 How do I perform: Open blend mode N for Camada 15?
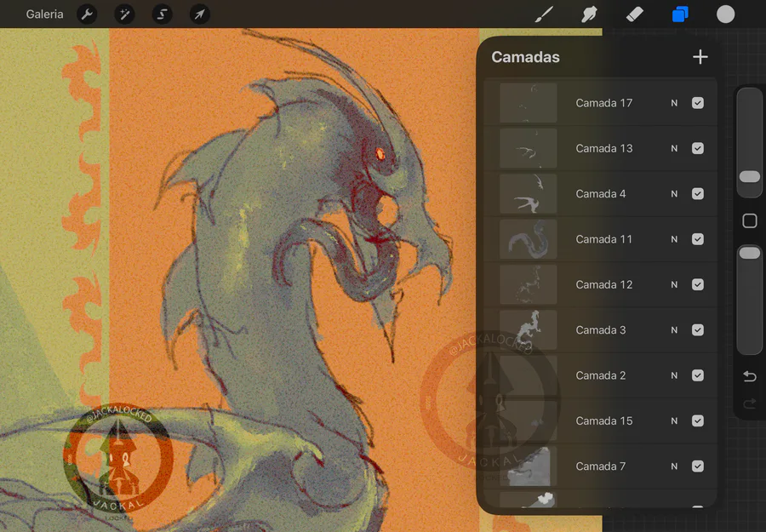coord(674,421)
